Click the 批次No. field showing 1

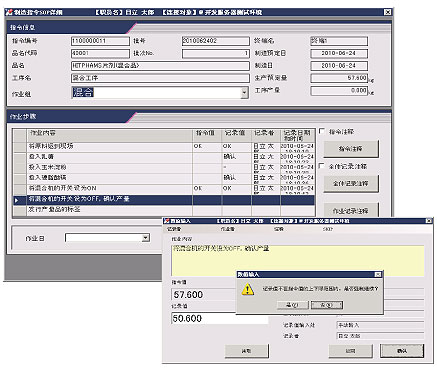click(x=215, y=54)
